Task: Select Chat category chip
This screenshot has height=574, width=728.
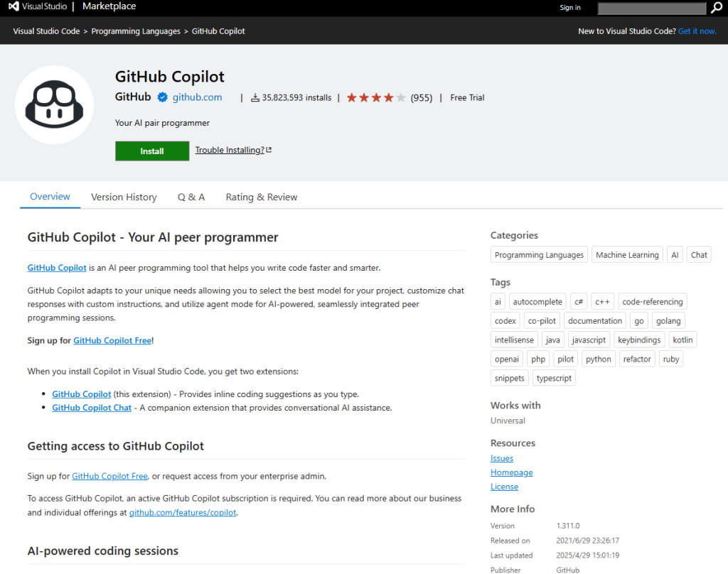Action: (699, 255)
